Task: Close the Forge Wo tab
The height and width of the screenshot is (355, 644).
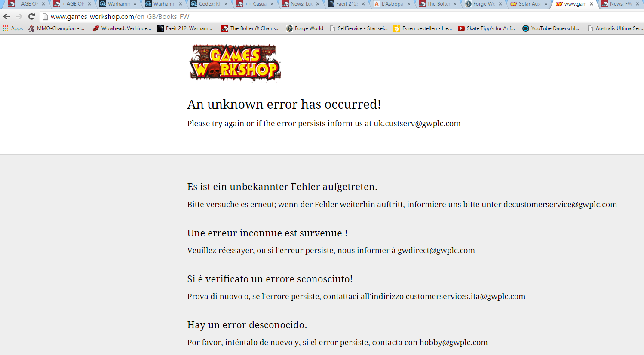Action: 500,4
